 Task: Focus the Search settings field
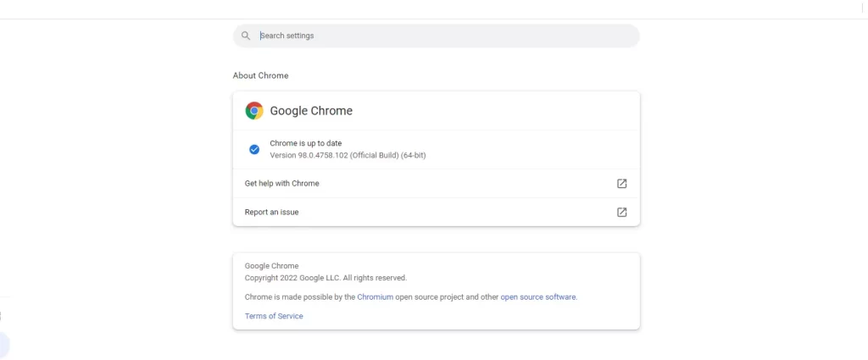tap(437, 36)
